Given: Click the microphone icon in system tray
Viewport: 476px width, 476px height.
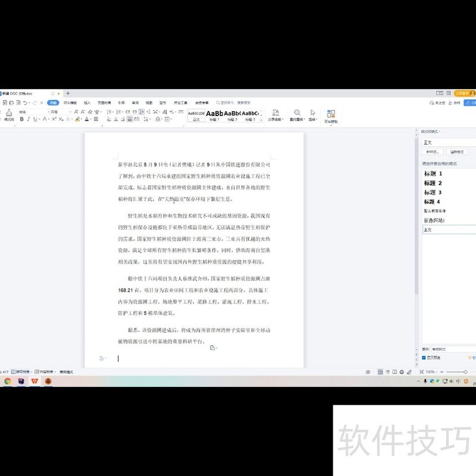Looking at the screenshot, I should click(x=425, y=381).
